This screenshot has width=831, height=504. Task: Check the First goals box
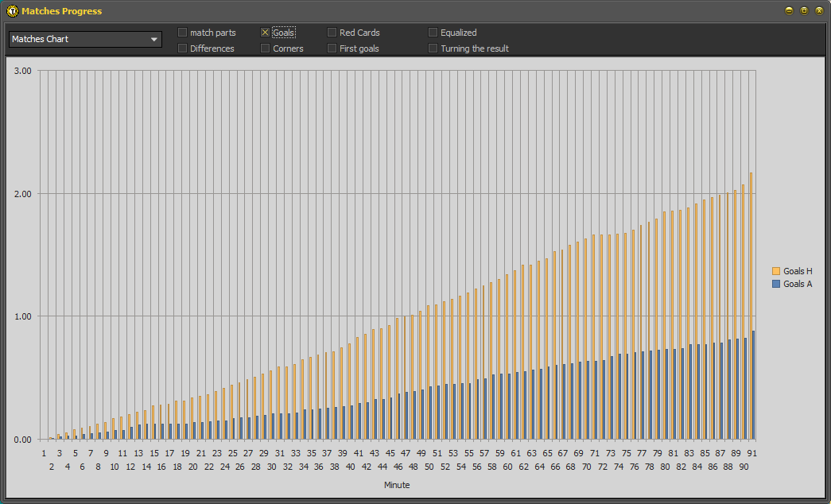pyautogui.click(x=332, y=48)
